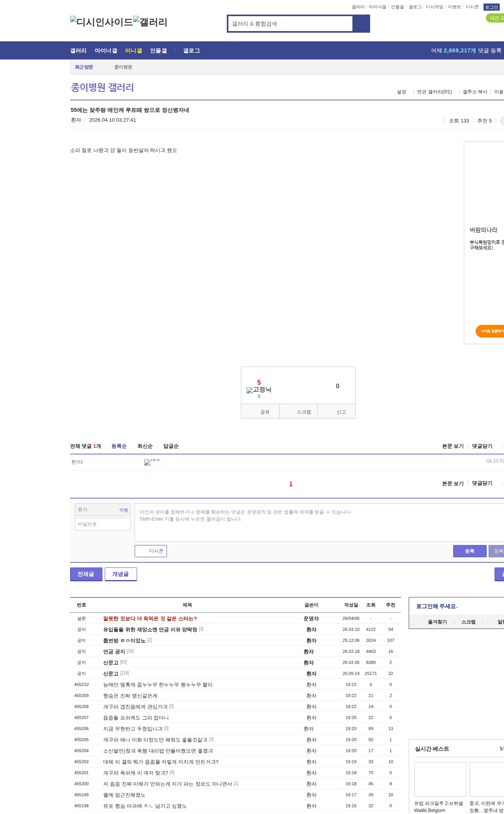The height and width of the screenshot is (814, 504).
Task: Toggle 야간 모드 night mode
Action: (x=495, y=18)
